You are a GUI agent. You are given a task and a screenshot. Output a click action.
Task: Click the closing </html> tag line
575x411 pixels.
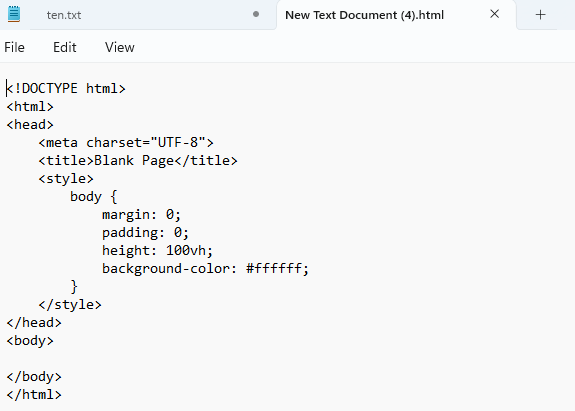click(34, 395)
